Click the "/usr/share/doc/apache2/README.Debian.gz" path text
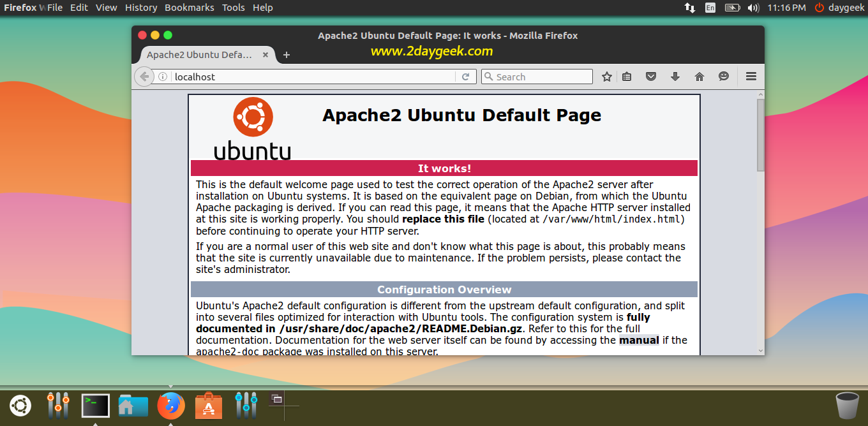This screenshot has height=426, width=868. [401, 328]
